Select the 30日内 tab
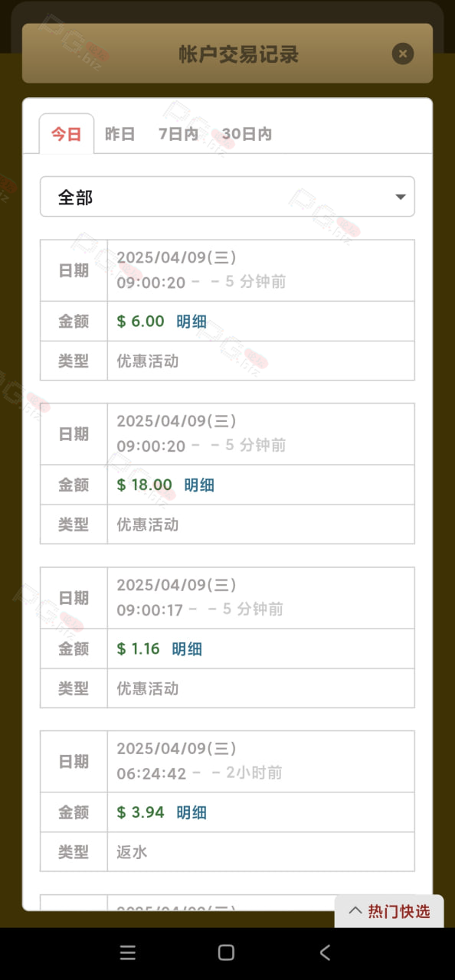This screenshot has width=455, height=980. click(x=247, y=134)
